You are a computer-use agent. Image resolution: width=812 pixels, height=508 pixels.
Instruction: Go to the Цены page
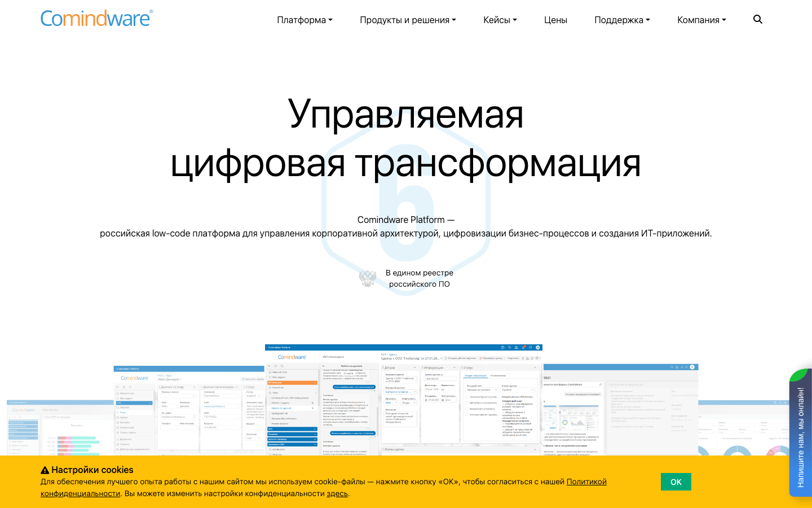[x=555, y=20]
